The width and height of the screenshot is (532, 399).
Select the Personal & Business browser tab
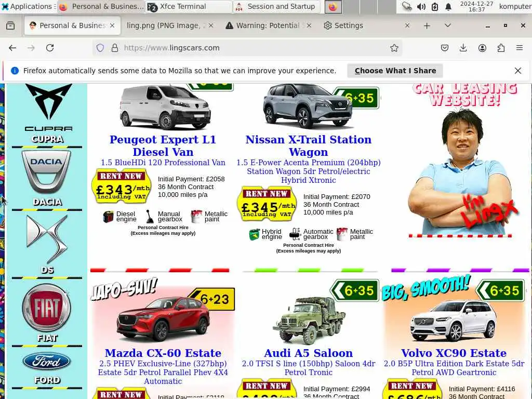coord(72,25)
